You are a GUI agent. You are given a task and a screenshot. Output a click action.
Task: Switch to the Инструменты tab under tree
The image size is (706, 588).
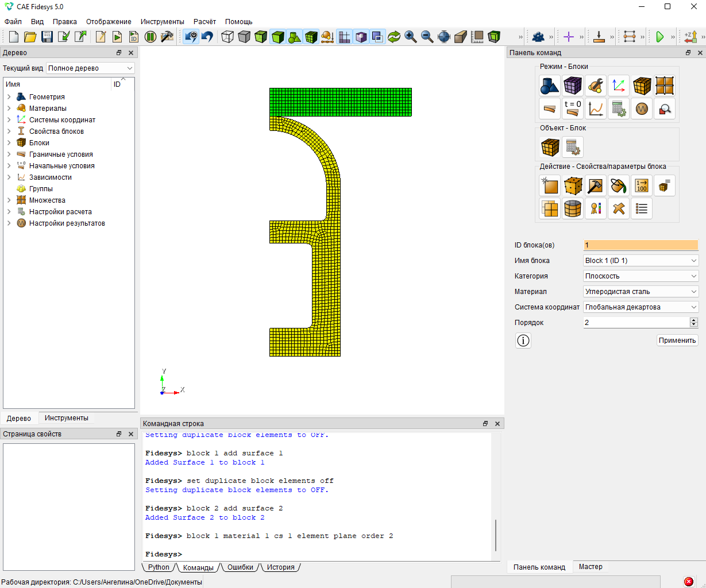click(67, 418)
